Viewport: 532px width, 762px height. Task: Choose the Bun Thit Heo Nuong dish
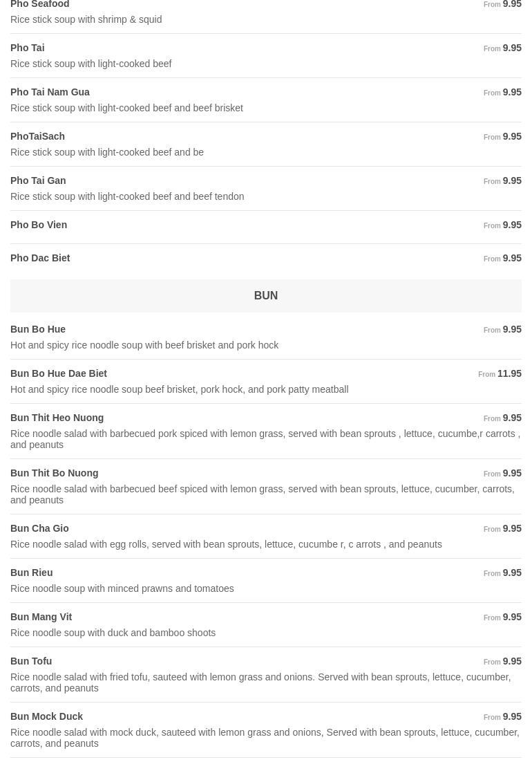[57, 418]
